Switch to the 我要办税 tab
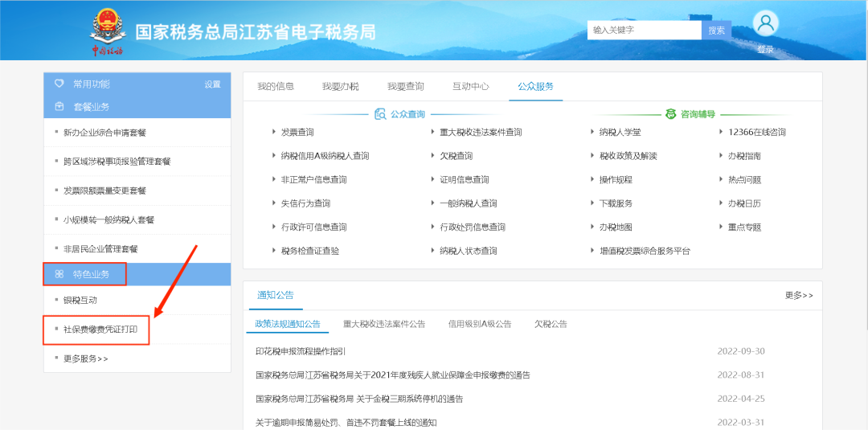Image resolution: width=868 pixels, height=430 pixels. (341, 86)
